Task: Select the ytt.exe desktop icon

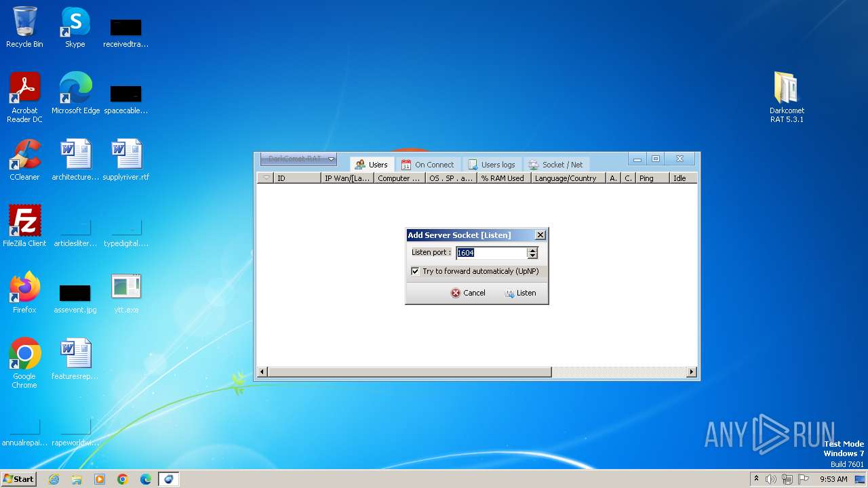Action: [x=126, y=292]
